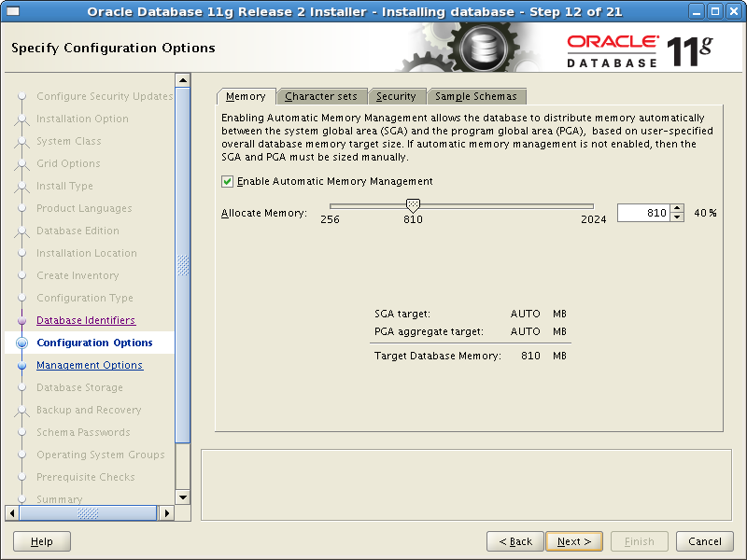
Task: Click the Allocate Memory slider thumb
Action: (413, 205)
